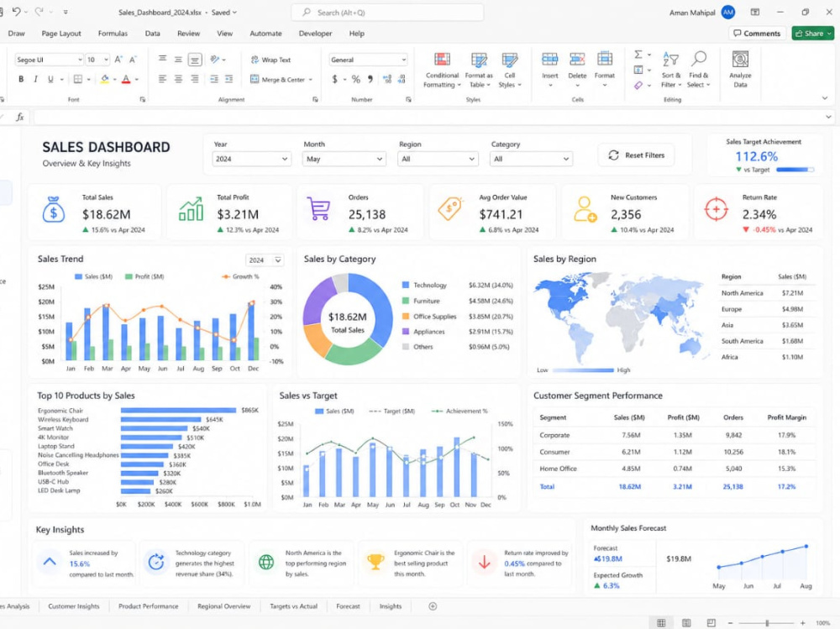Add a new sheet with plus icon
Image resolution: width=840 pixels, height=629 pixels.
tap(433, 606)
